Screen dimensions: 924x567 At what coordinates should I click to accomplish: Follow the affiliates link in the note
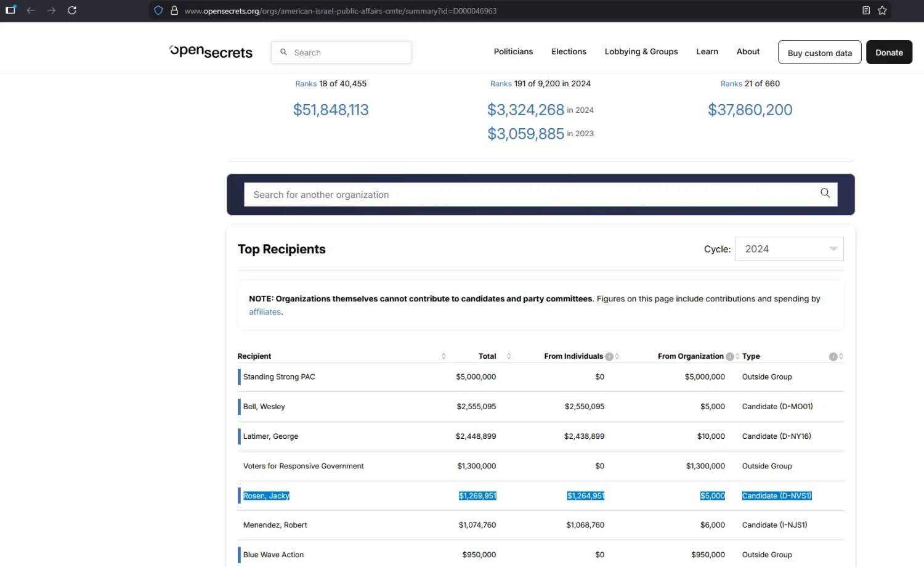click(265, 312)
